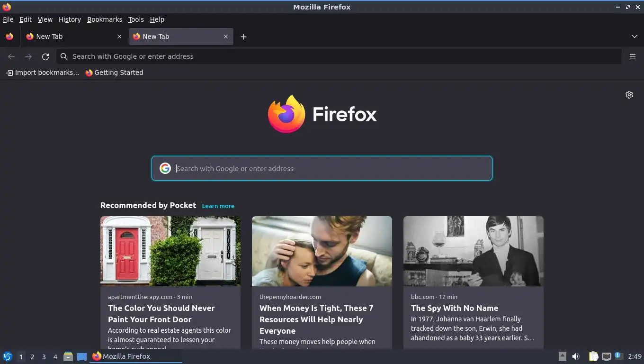The width and height of the screenshot is (644, 364).
Task: Switch to workspace 4 in taskbar
Action: (55, 357)
